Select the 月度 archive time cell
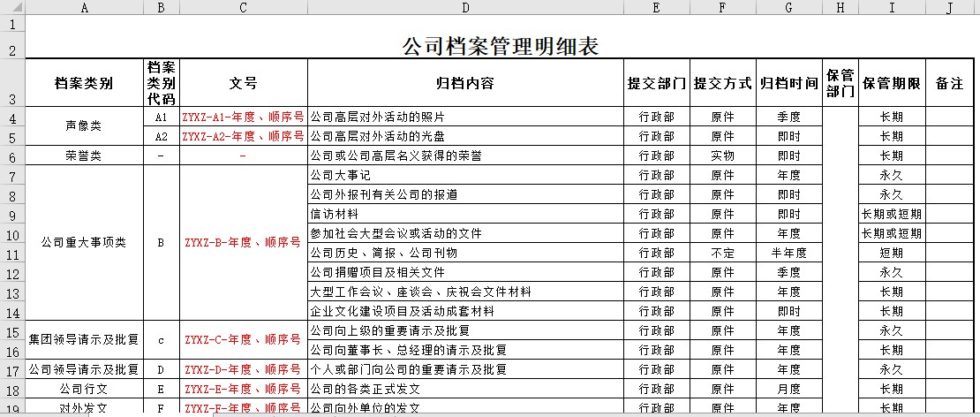The image size is (980, 417). (x=788, y=390)
